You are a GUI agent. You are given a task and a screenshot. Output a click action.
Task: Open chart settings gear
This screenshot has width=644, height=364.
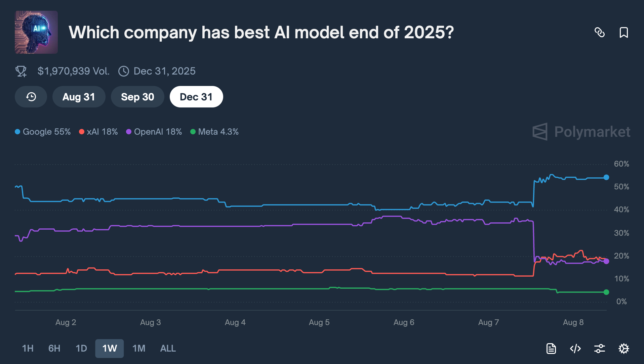pyautogui.click(x=623, y=349)
